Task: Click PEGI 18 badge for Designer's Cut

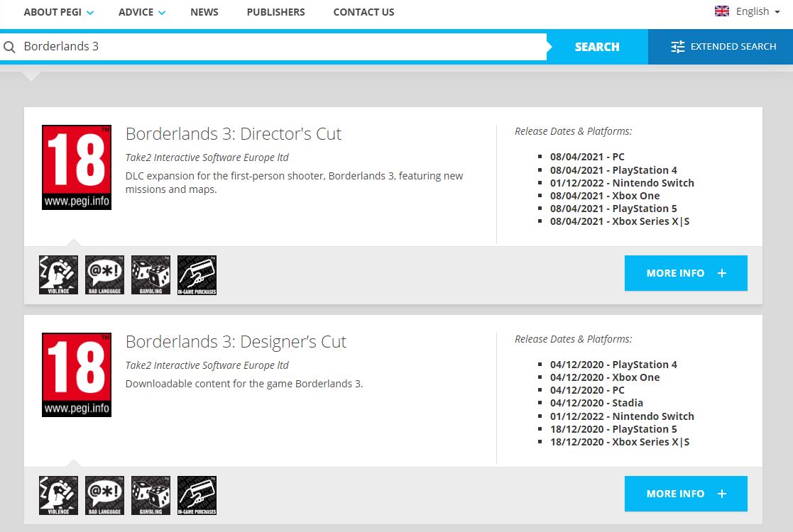Action: [x=77, y=375]
